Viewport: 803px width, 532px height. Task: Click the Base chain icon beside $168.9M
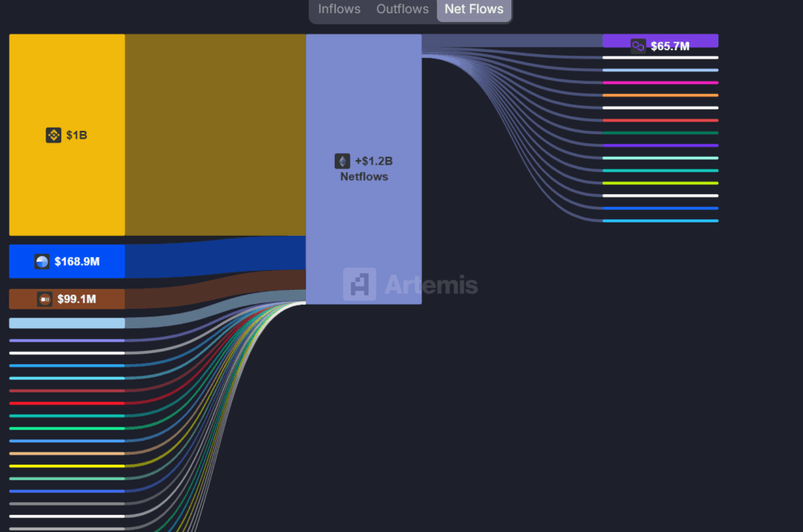42,262
